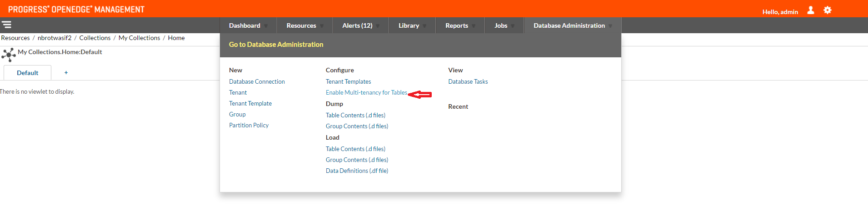The height and width of the screenshot is (217, 868).
Task: Create a new Database Connection
Action: [x=257, y=81]
